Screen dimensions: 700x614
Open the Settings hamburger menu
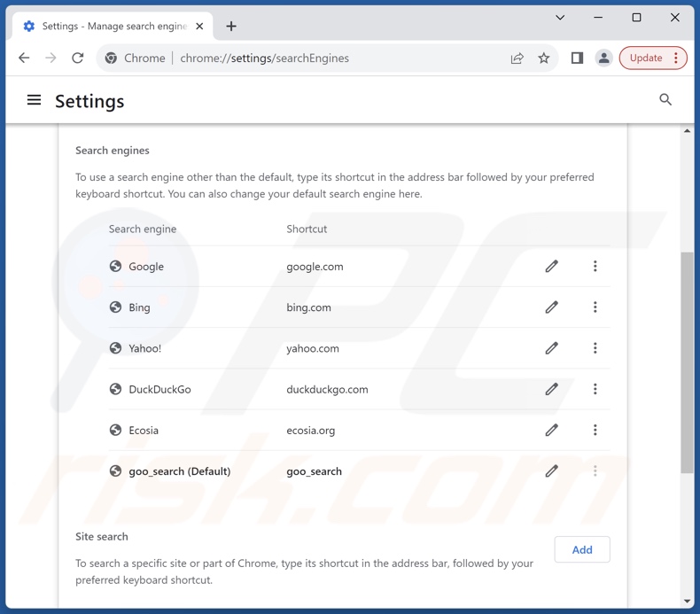34,100
